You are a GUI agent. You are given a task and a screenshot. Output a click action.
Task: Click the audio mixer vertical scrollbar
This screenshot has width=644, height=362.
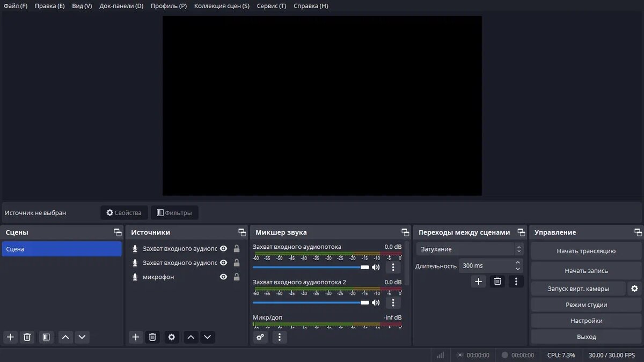pos(408,263)
